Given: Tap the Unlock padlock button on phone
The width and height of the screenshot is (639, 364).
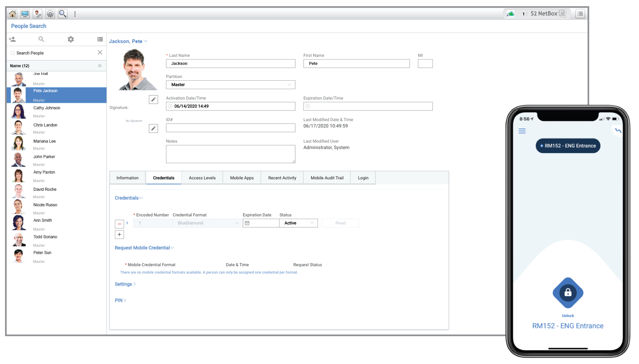Looking at the screenshot, I should pyautogui.click(x=567, y=293).
